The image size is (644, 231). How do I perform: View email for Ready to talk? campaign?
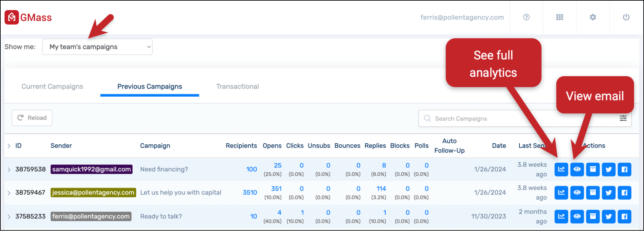click(577, 217)
